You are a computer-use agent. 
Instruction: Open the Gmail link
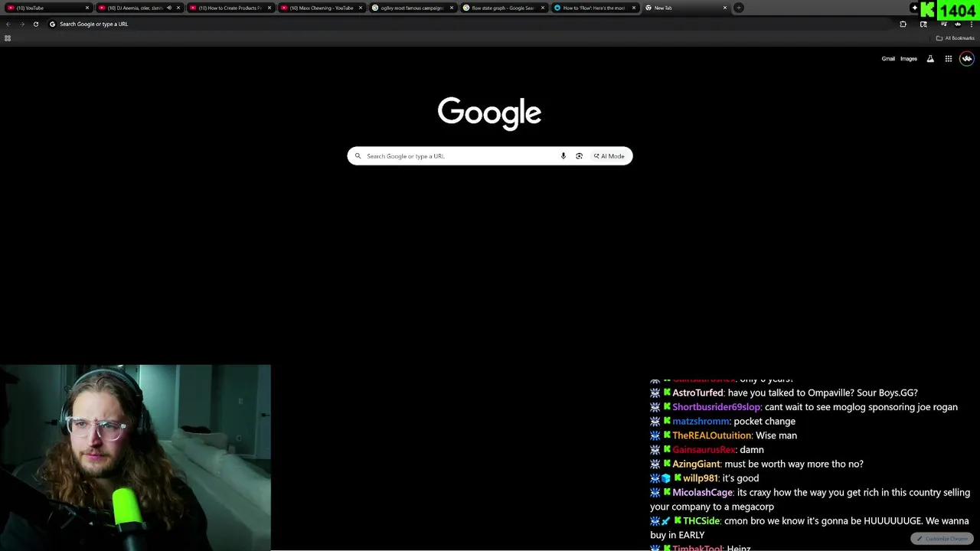tap(888, 59)
